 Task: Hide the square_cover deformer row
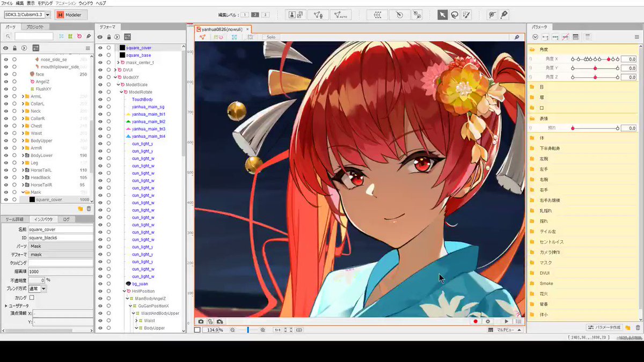tap(100, 48)
